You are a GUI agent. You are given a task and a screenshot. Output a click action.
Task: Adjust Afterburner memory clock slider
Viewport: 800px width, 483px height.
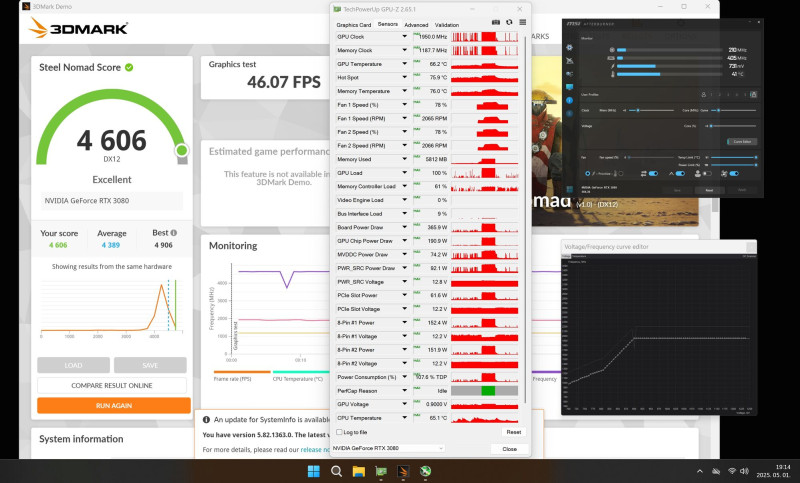tap(652, 110)
